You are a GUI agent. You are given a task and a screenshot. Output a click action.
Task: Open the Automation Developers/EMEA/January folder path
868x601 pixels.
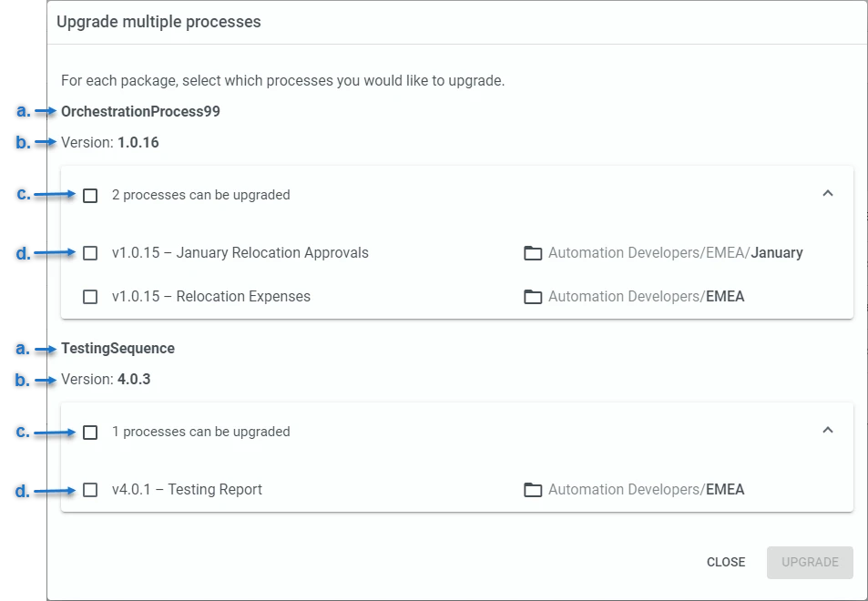[x=675, y=253]
